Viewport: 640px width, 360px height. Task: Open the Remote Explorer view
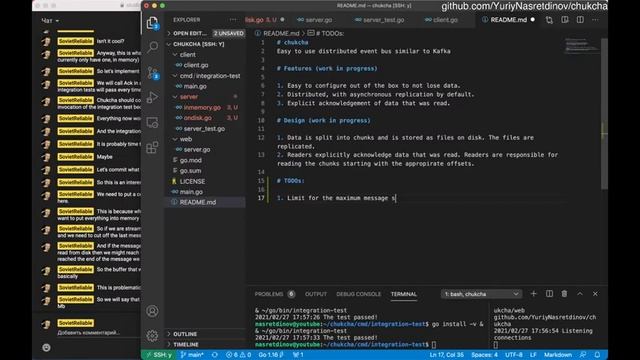(x=152, y=122)
